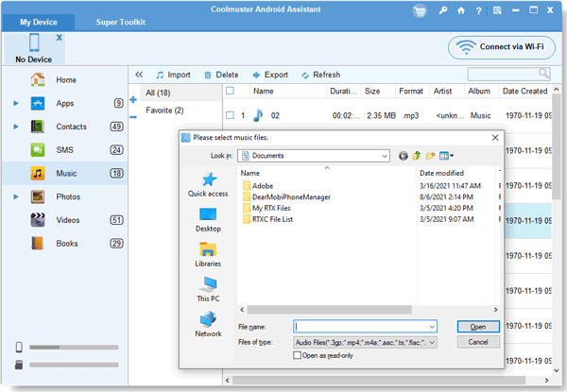This screenshot has height=392, width=567.
Task: Open Photos category in sidebar
Action: point(65,196)
